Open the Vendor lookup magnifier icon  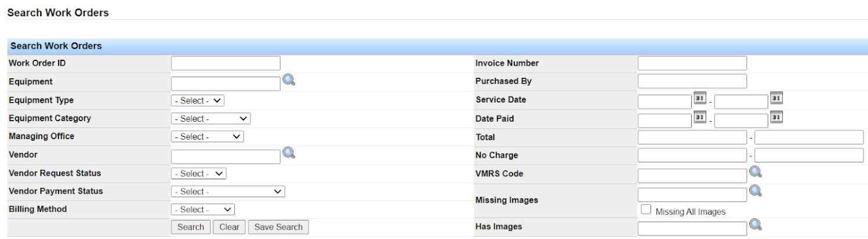click(x=288, y=154)
